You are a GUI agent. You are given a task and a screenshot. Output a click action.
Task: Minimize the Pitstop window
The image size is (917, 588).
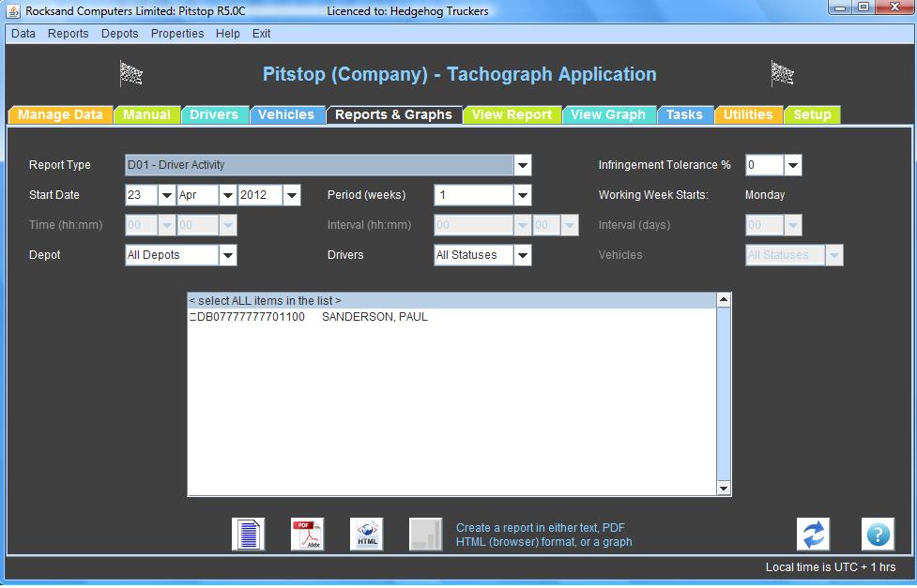[x=840, y=8]
